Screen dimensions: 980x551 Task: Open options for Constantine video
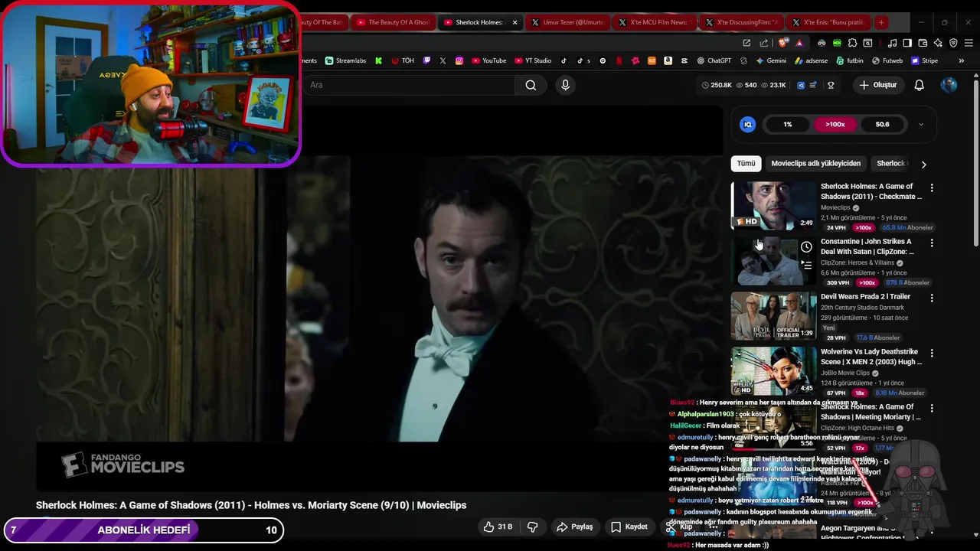[932, 243]
